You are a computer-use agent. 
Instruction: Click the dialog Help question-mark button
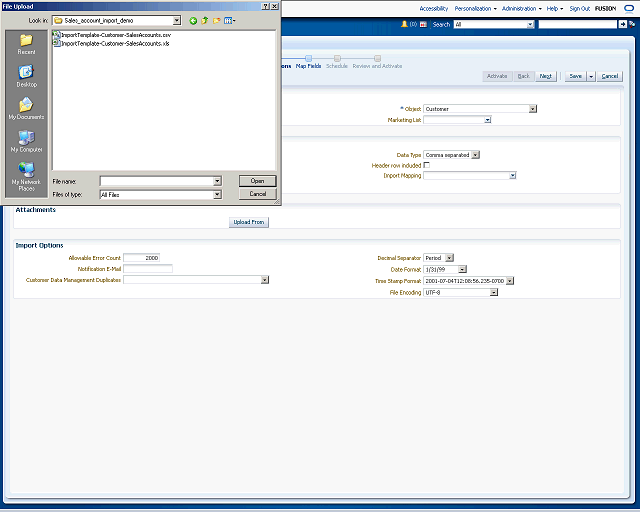pos(266,7)
